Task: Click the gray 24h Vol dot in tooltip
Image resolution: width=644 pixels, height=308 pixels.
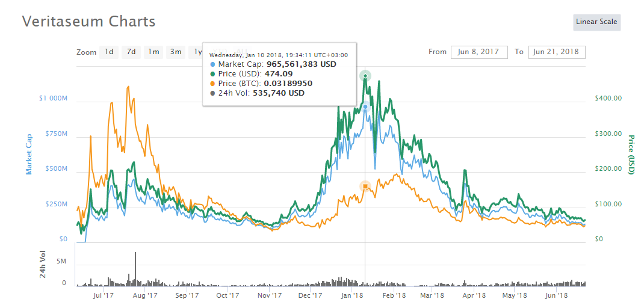Action: pos(212,93)
